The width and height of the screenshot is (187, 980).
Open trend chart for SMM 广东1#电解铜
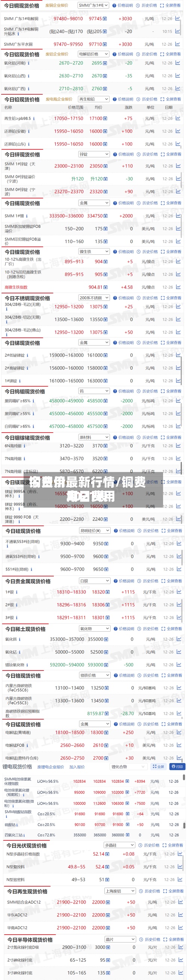178,18
